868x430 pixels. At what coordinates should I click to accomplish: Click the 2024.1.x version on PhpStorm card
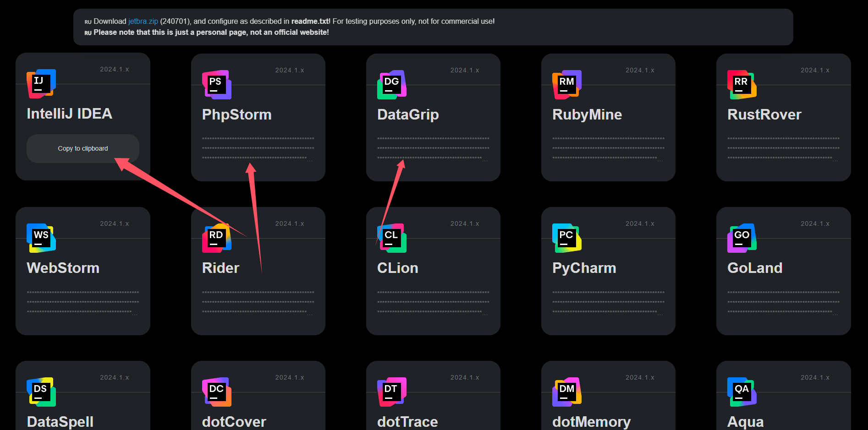pos(290,71)
